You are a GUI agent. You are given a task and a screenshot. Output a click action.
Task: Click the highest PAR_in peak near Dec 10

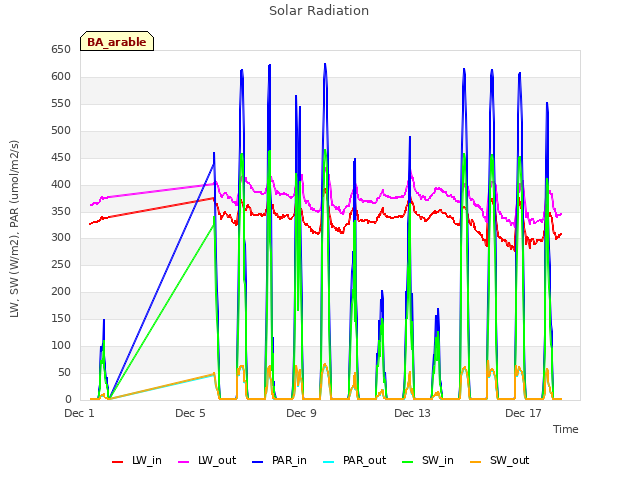(x=325, y=64)
